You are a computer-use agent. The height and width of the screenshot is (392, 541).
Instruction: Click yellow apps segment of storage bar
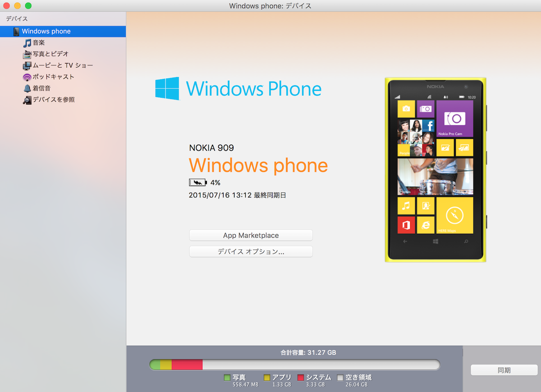click(166, 365)
